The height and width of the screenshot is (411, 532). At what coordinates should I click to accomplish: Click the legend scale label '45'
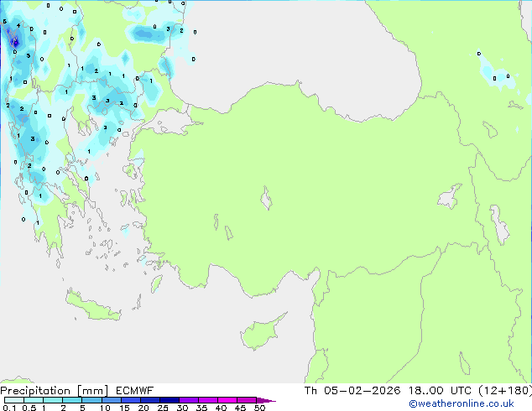pos(240,408)
